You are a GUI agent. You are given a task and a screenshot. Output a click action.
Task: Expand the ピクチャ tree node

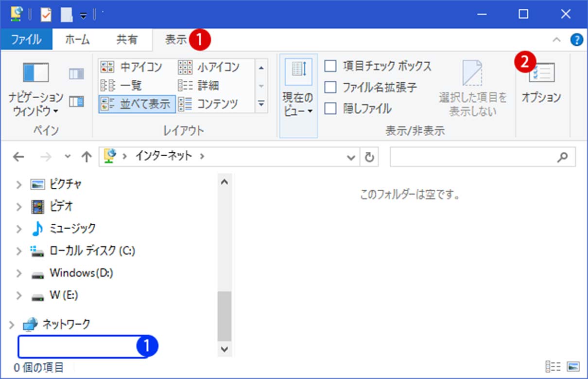point(19,184)
